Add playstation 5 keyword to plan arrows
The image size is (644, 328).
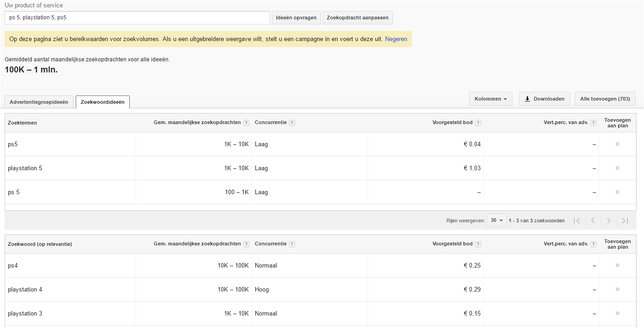[x=617, y=168]
